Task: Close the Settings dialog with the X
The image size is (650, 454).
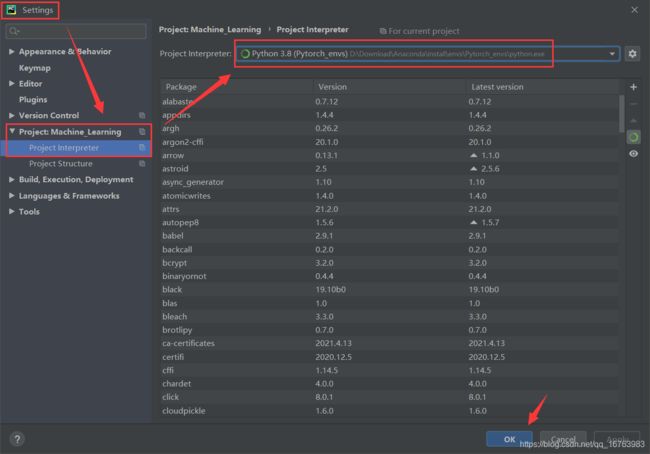Action: click(634, 10)
